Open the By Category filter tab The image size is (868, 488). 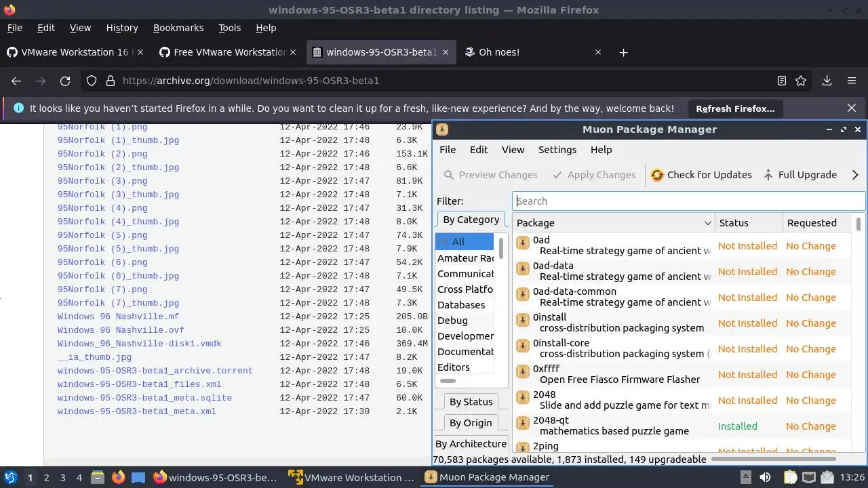point(471,220)
